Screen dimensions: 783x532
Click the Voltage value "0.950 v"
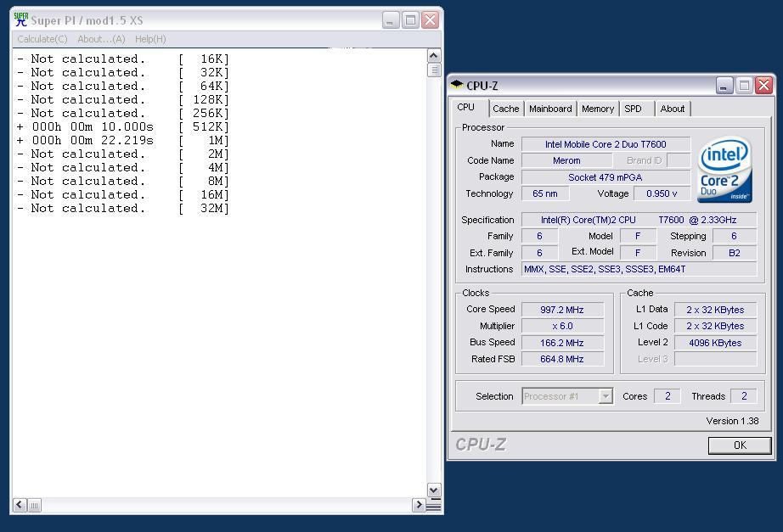pos(662,193)
